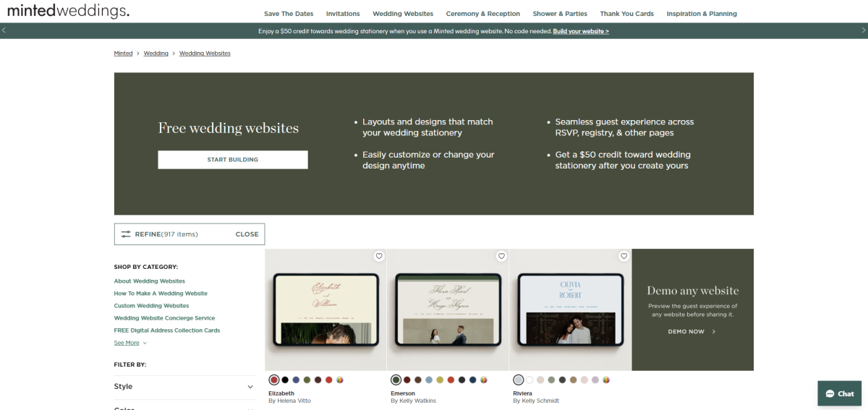Select the dark brown swatch for Elizabeth

318,380
